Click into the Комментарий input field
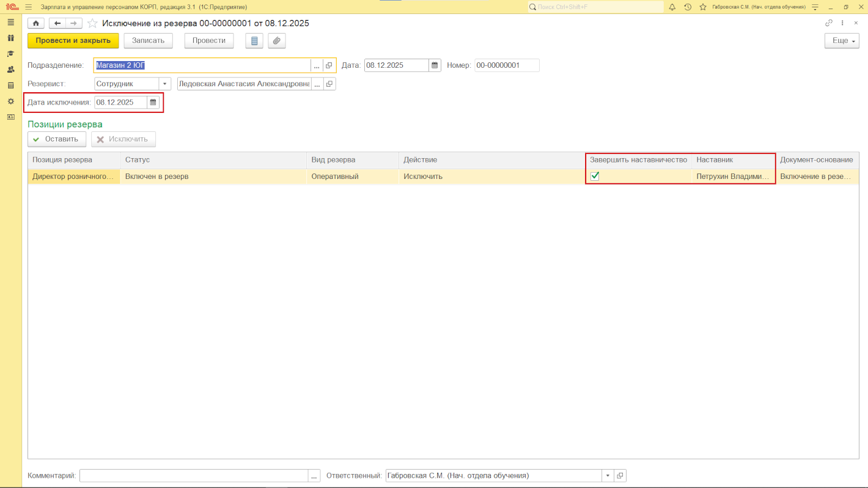868x488 pixels. point(194,476)
